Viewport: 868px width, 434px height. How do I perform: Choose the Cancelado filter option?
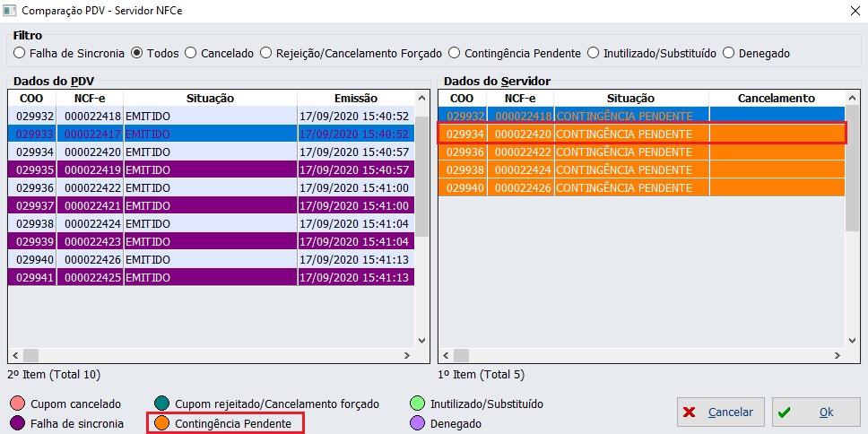(191, 53)
